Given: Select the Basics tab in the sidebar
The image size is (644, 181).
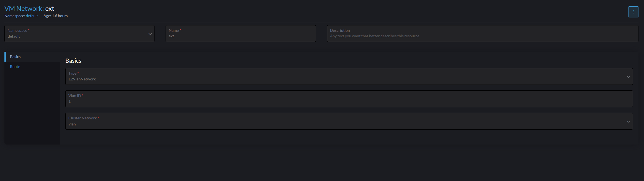Looking at the screenshot, I should (x=15, y=56).
